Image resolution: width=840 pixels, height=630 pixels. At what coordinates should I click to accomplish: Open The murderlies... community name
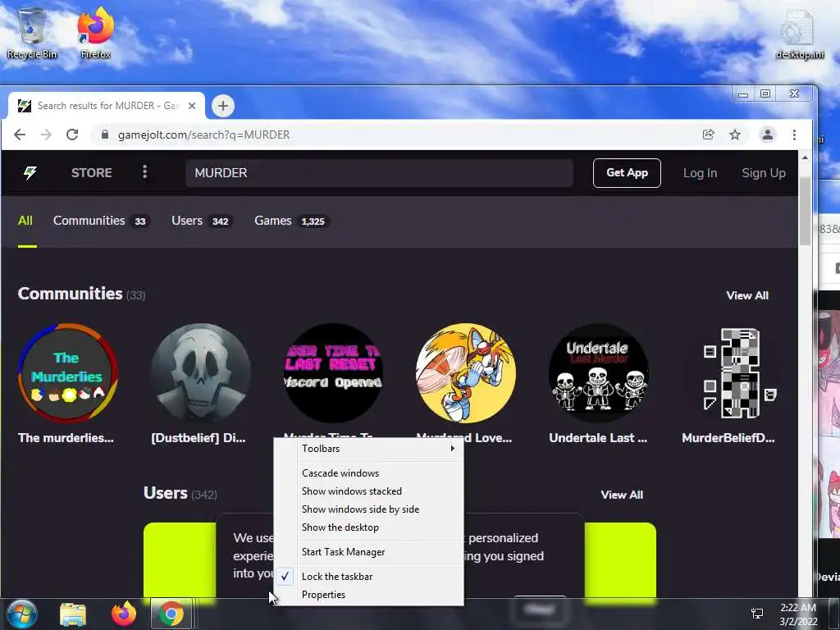point(66,438)
